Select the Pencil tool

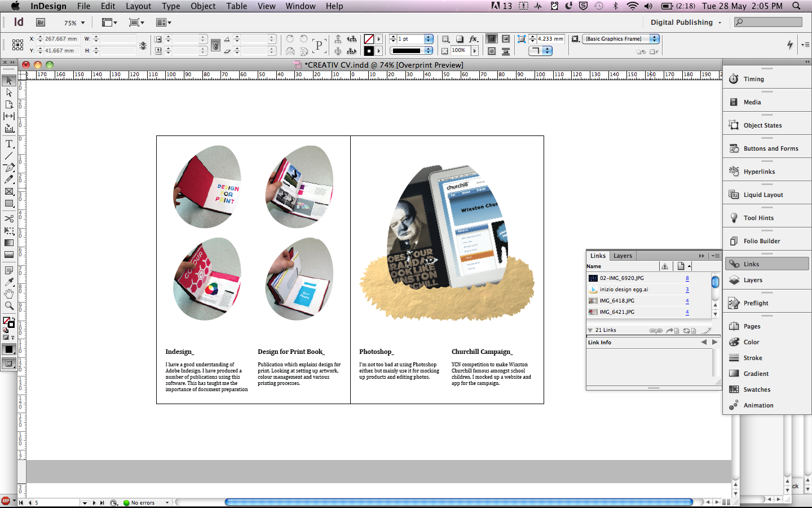pos(9,179)
